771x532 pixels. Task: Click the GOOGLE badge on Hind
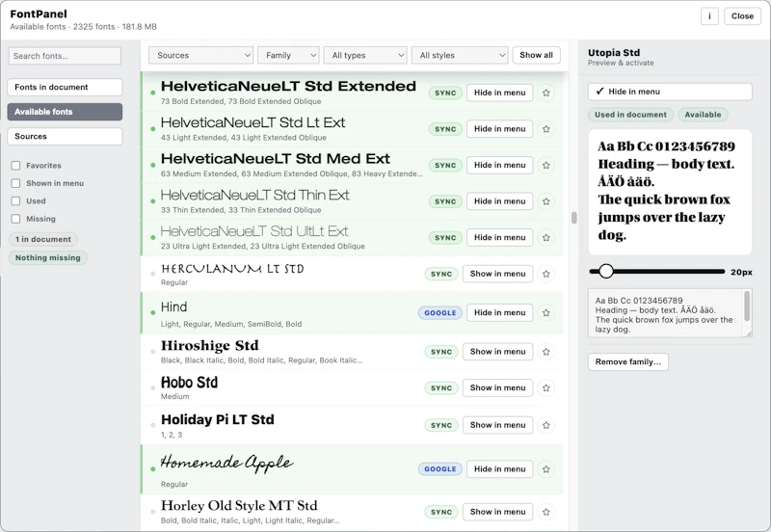point(440,312)
